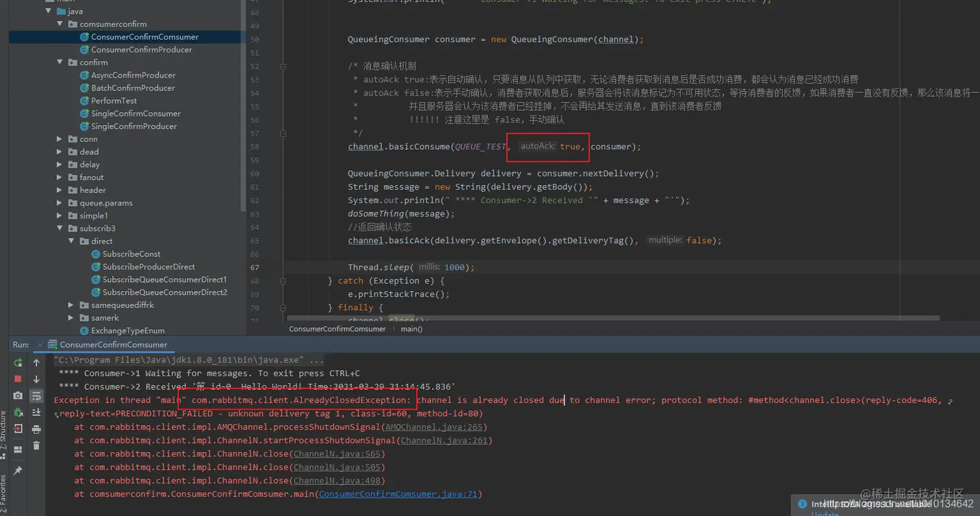Click the editor horizontal scrollbar

(x=613, y=318)
